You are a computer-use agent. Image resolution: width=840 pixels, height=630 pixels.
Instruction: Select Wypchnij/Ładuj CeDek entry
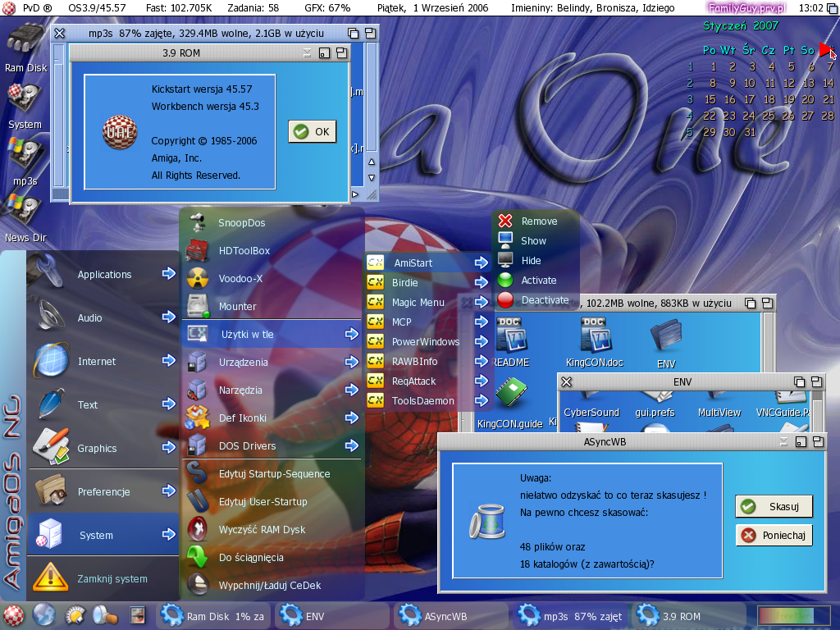tap(272, 585)
